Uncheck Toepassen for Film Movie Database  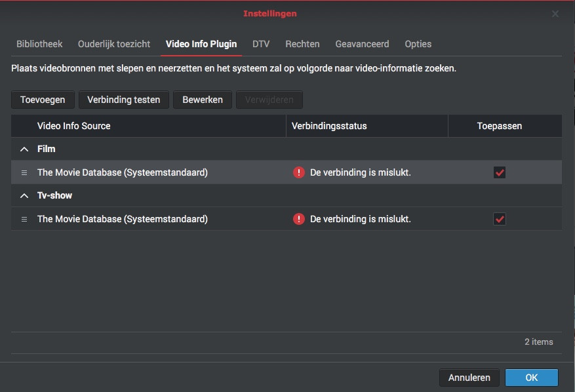(x=500, y=172)
